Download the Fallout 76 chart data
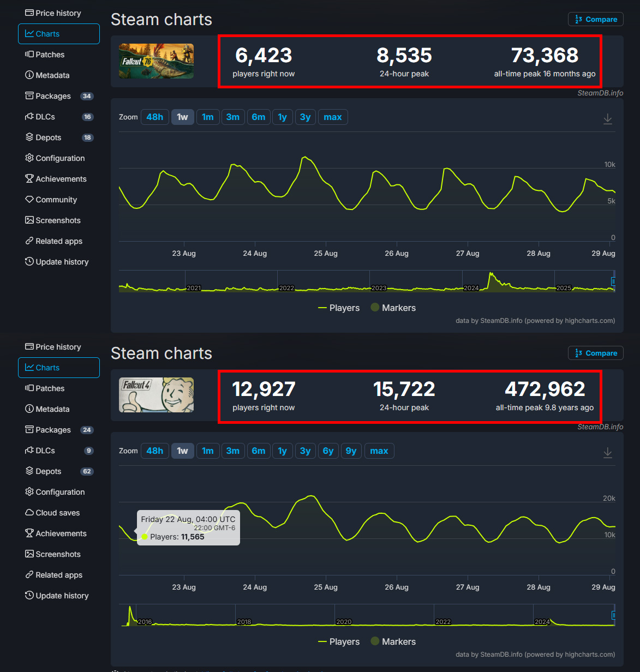 click(607, 118)
